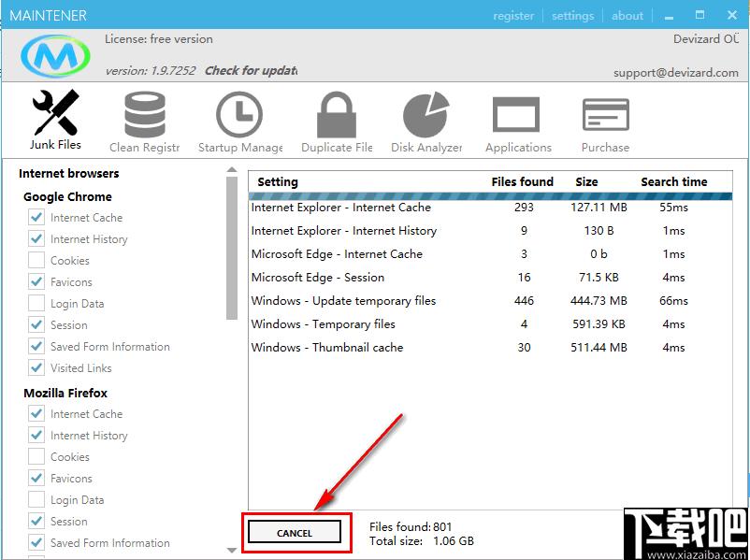Click the scan progress bar
This screenshot has height=560, width=750.
(490, 196)
